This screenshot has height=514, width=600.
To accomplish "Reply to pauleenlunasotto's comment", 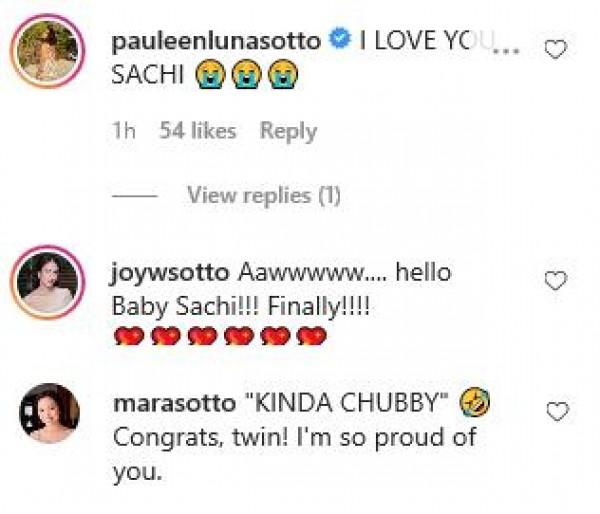I will [x=288, y=131].
